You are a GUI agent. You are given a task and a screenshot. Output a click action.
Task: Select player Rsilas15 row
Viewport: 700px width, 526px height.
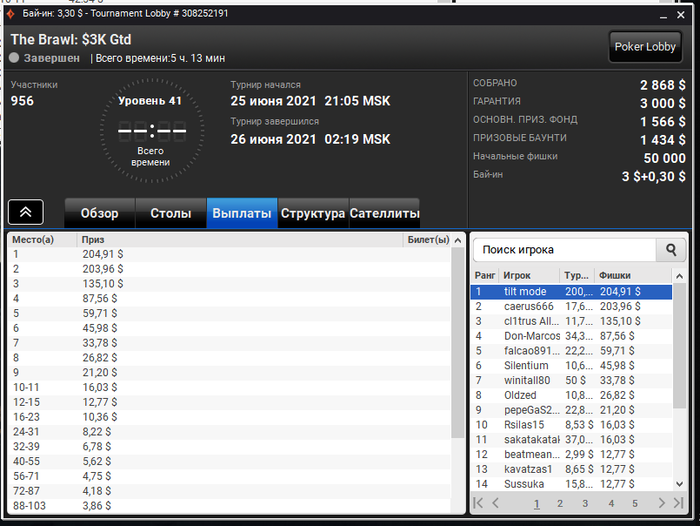[x=571, y=425]
